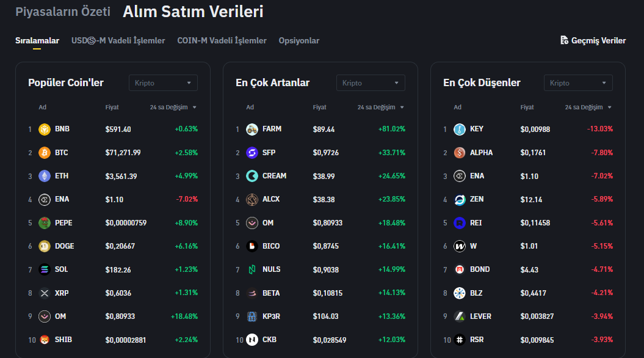Click the SHIB coin icon
The height and width of the screenshot is (358, 644).
point(45,340)
